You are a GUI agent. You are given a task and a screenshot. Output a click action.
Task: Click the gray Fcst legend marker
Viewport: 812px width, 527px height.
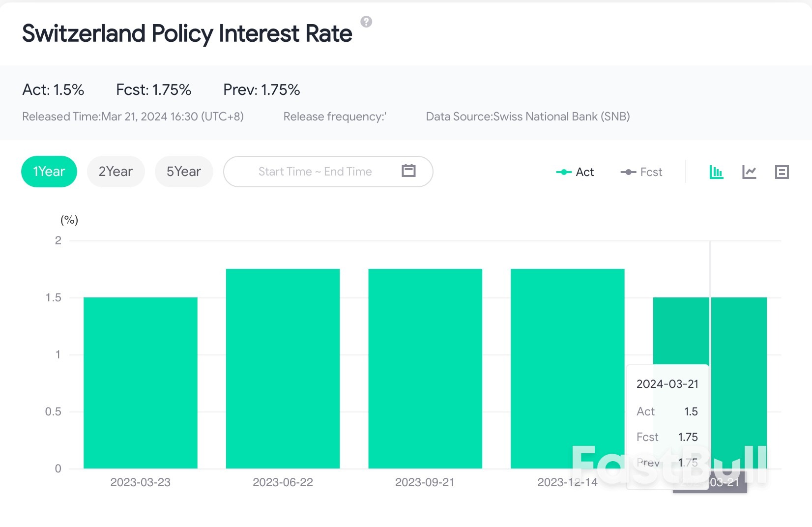tap(628, 172)
